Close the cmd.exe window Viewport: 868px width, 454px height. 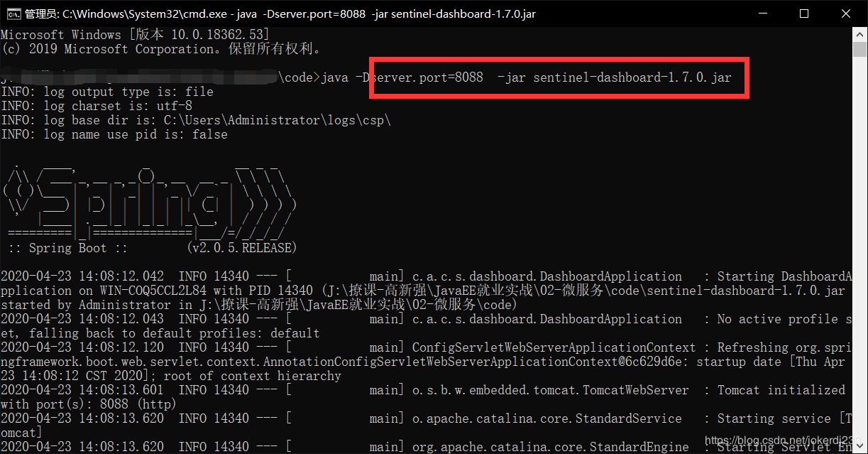coord(845,13)
